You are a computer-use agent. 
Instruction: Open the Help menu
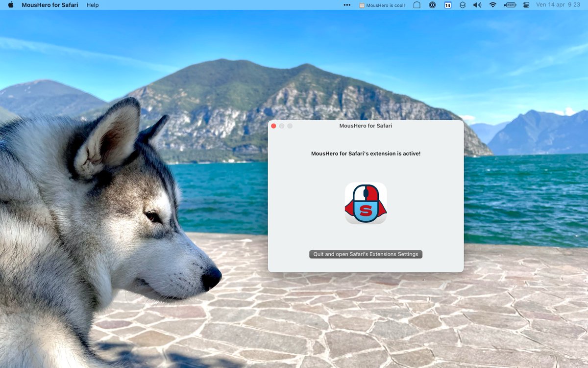pos(93,5)
